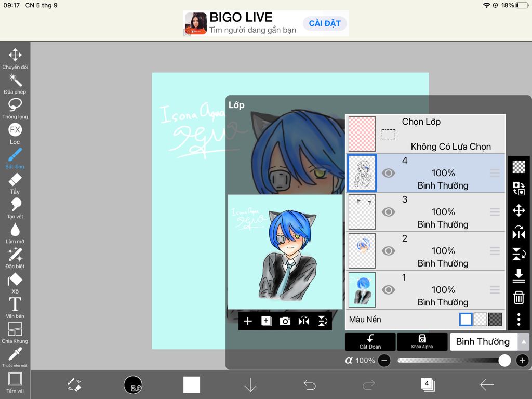Select the Chuyển đổi transform tool
The width and height of the screenshot is (532, 399).
[15, 59]
